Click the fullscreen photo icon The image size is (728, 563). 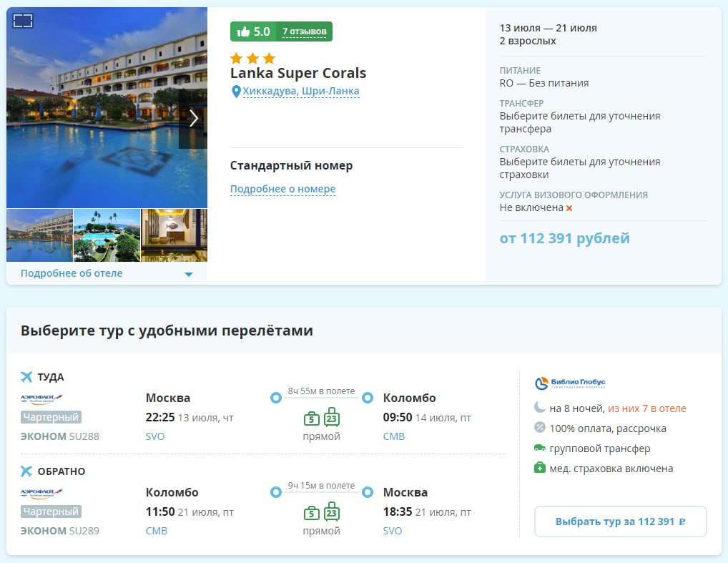coord(23,21)
